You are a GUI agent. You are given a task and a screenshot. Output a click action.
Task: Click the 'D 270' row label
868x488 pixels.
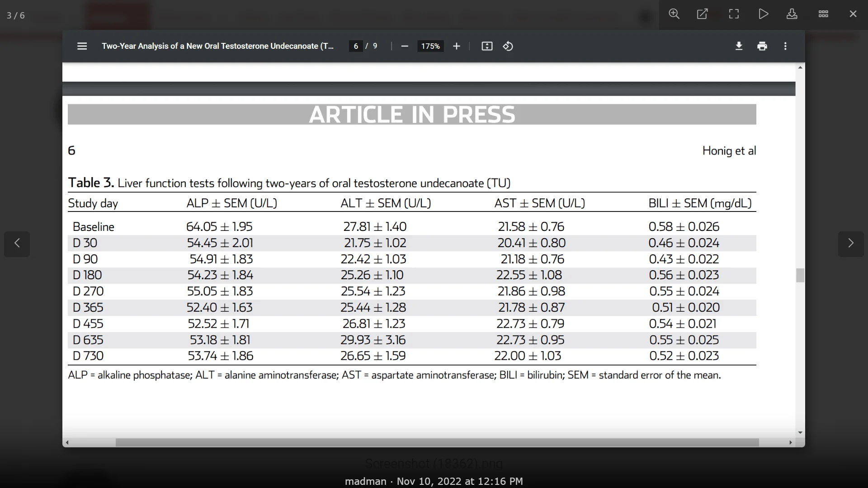coord(88,291)
